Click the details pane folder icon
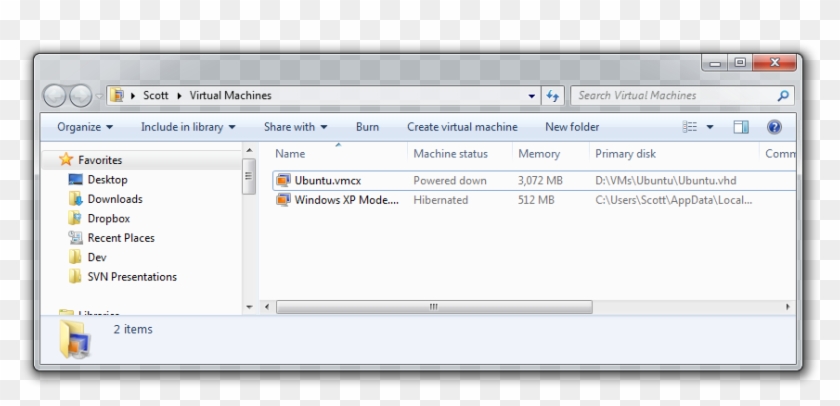Viewport: 840px width, 406px height. click(x=75, y=340)
